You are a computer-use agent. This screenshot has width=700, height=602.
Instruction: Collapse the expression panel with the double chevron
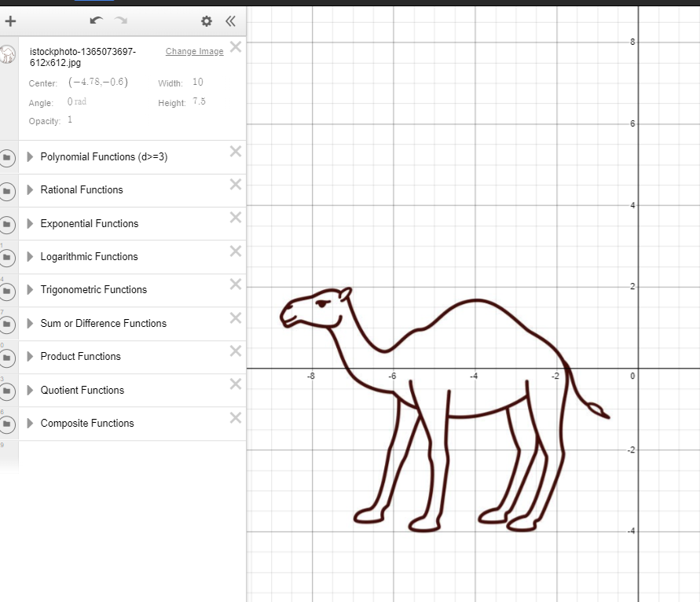coord(230,22)
